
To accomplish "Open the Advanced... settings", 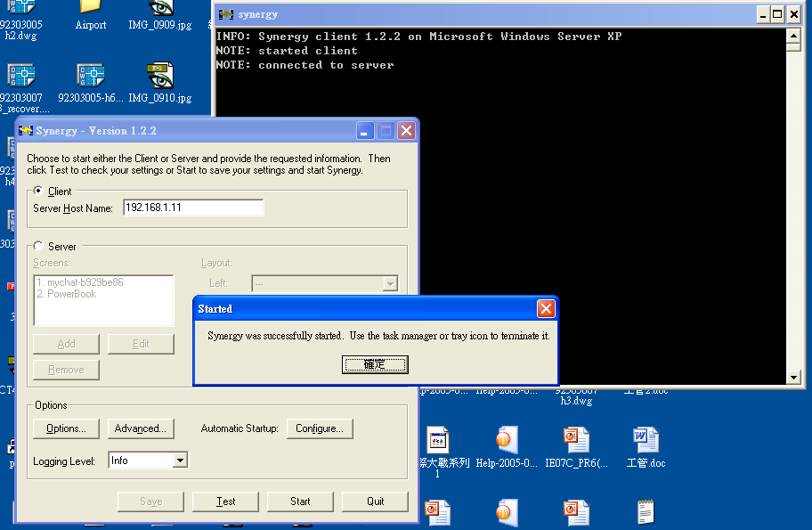I will (x=141, y=428).
